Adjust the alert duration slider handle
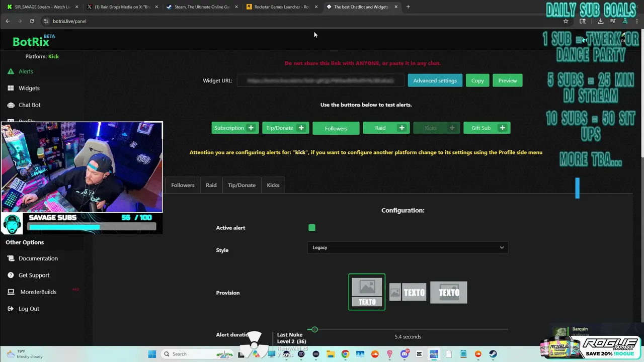The width and height of the screenshot is (644, 362). click(314, 329)
